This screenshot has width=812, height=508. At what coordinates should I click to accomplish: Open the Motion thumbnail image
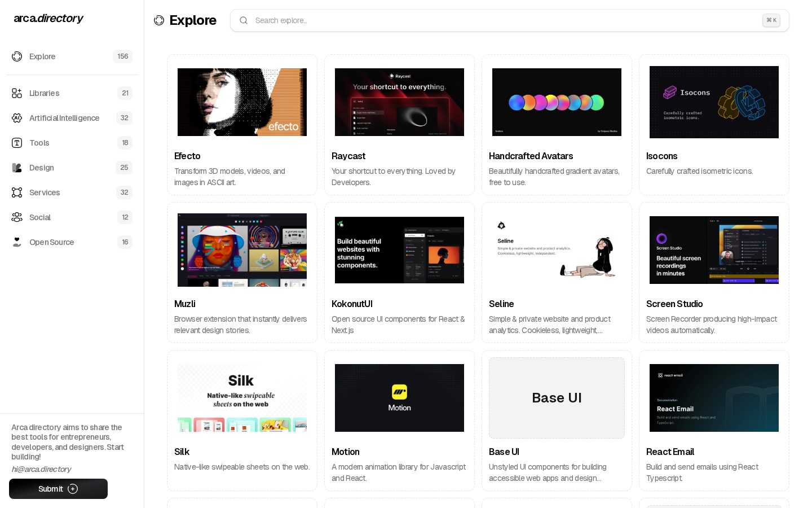click(399, 398)
